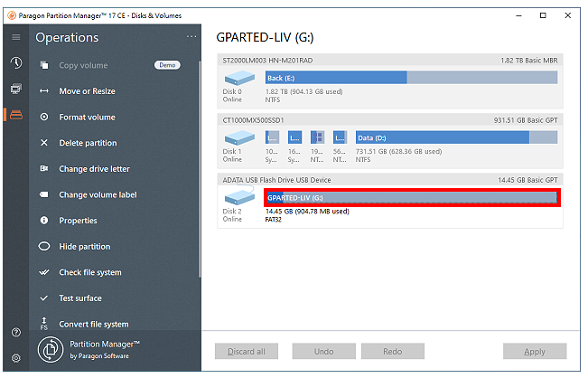Screen dimensions: 588x378
Task: Open the help question mark icon
Action: coord(16,332)
